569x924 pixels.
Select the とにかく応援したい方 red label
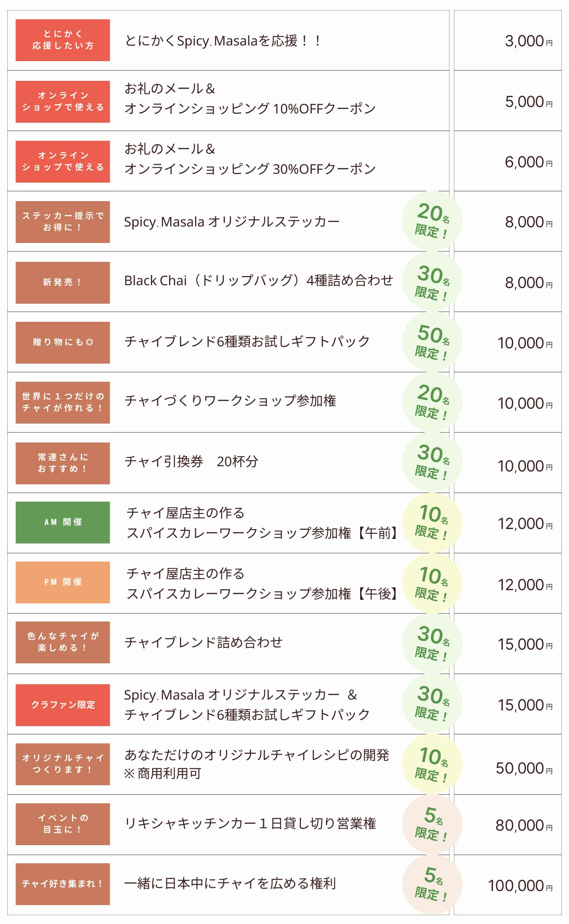(63, 40)
